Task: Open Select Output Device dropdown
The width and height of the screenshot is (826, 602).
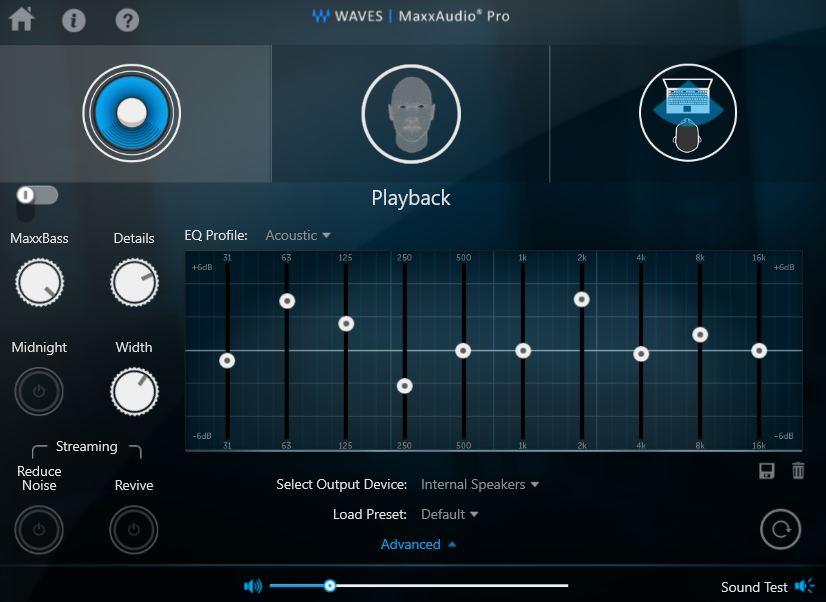Action: point(480,485)
